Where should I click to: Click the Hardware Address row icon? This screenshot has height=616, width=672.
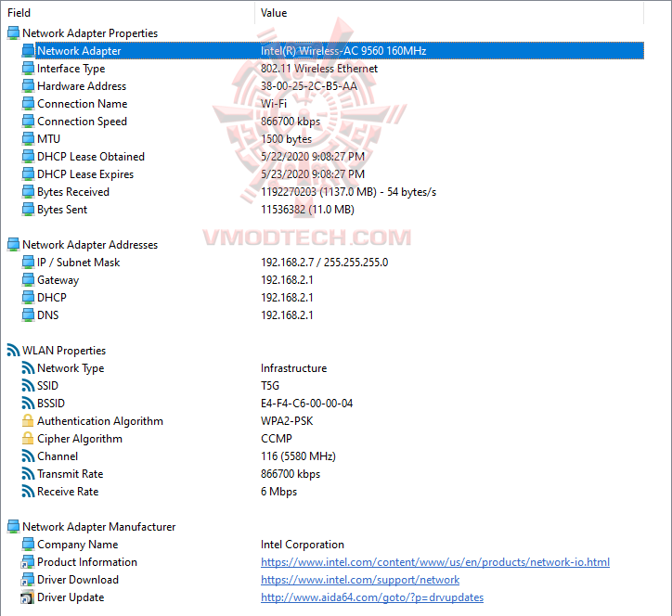pyautogui.click(x=28, y=85)
